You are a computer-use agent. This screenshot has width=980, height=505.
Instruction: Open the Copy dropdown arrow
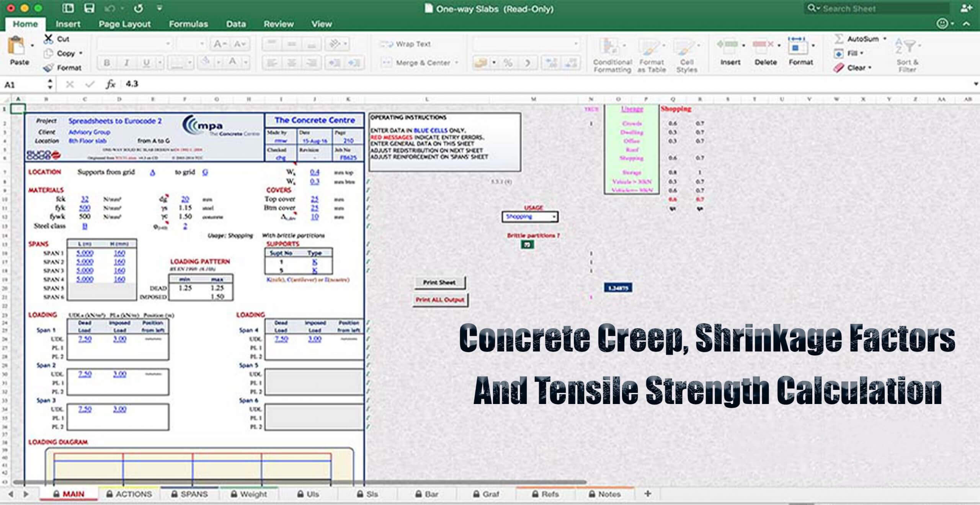[81, 53]
